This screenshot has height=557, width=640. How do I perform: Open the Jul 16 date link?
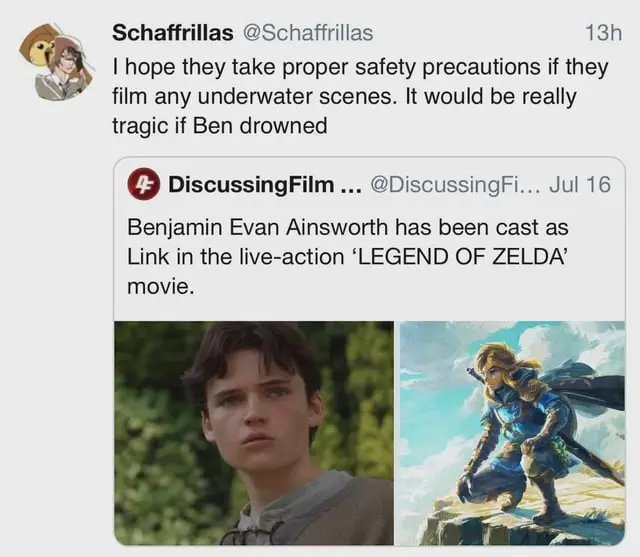(579, 185)
